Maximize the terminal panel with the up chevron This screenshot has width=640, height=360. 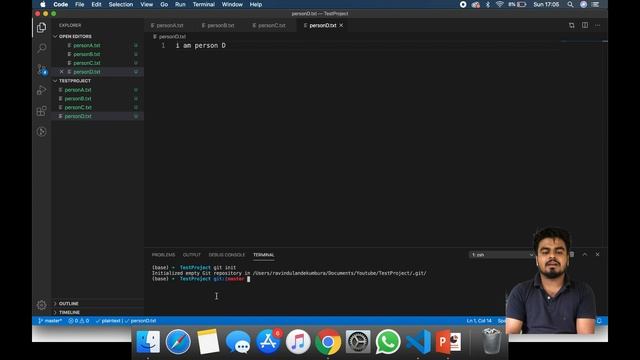(x=584, y=254)
